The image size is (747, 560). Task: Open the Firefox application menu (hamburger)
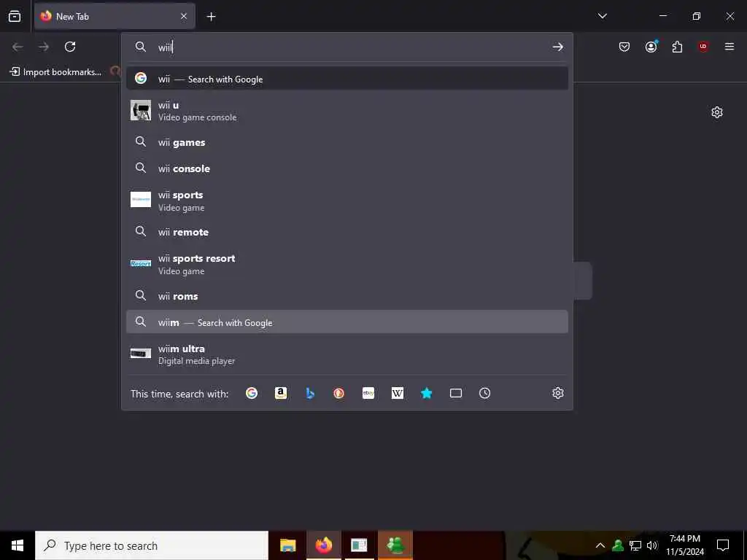point(729,47)
